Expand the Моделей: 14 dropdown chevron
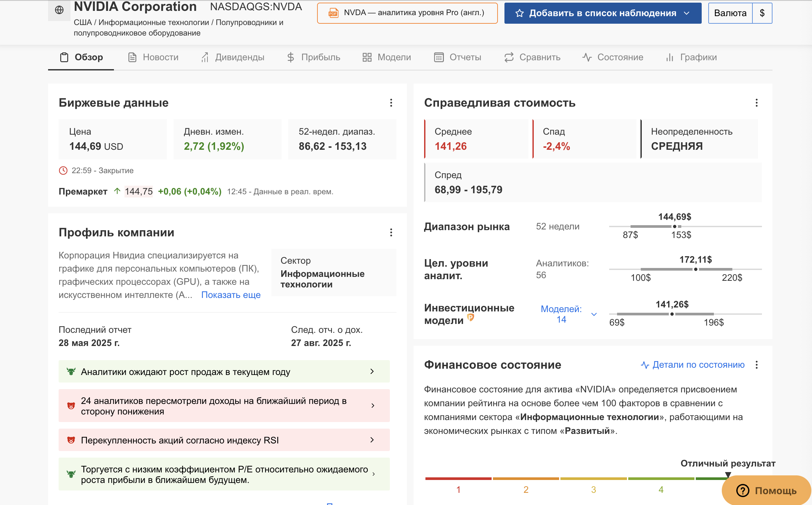This screenshot has height=505, width=812. (x=594, y=314)
